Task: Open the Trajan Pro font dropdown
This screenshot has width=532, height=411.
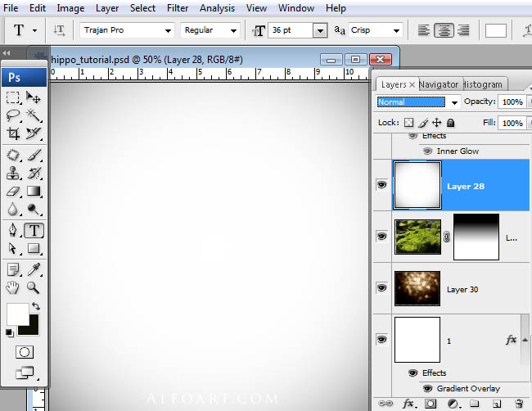Action: [168, 30]
